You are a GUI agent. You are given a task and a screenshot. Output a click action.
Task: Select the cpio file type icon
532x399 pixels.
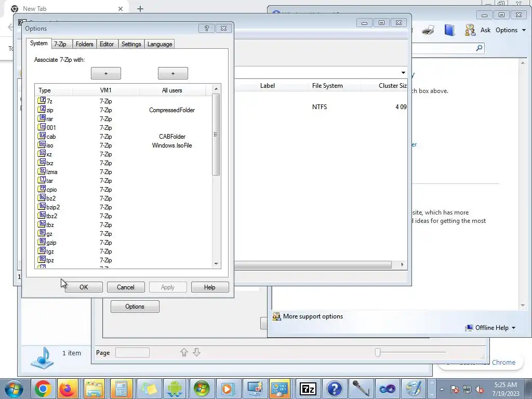[x=42, y=189]
